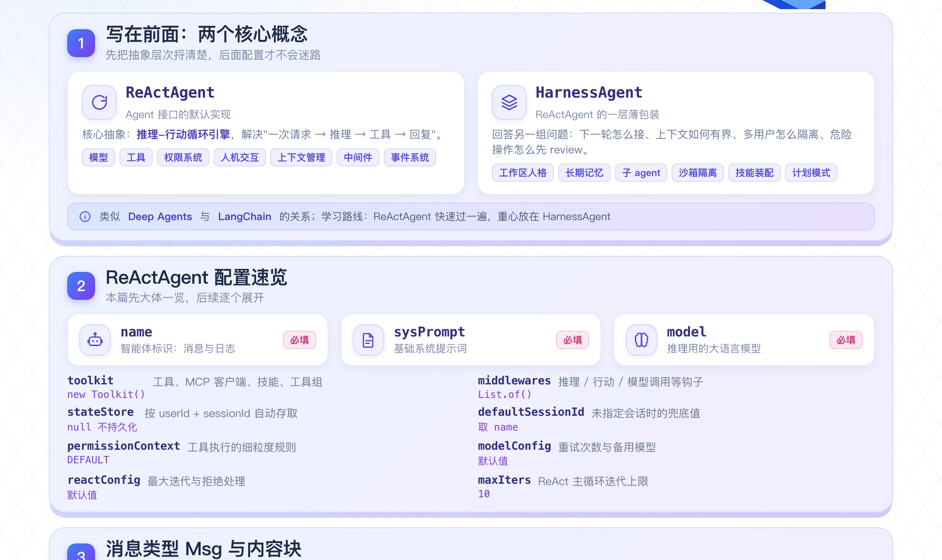Viewport: 942px width, 560px height.
Task: Select the 权限系统 tag
Action: [x=183, y=157]
